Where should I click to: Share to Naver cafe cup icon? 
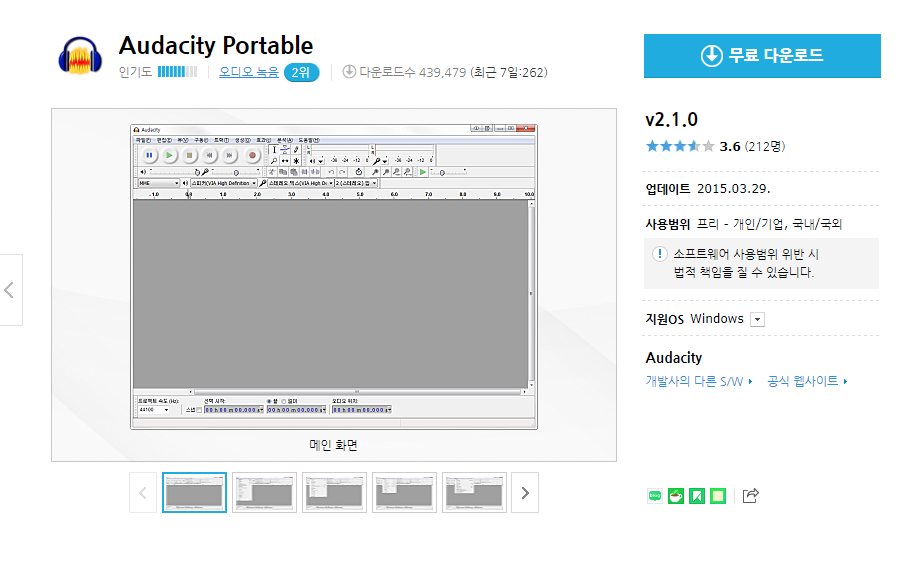click(675, 496)
